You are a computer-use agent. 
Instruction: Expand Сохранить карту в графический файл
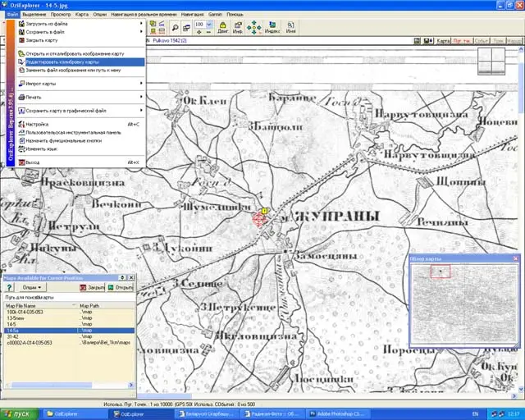point(80,111)
